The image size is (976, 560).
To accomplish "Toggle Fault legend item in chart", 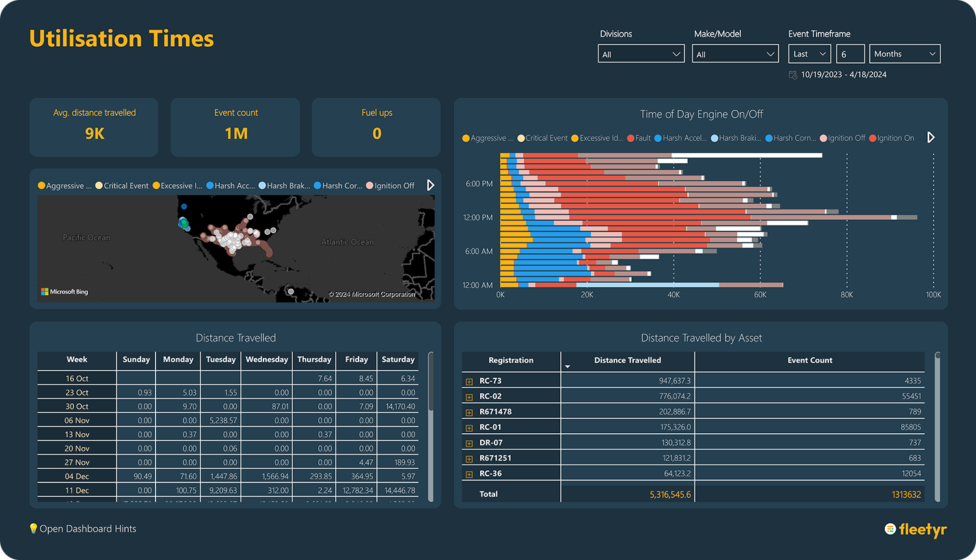I will click(639, 138).
